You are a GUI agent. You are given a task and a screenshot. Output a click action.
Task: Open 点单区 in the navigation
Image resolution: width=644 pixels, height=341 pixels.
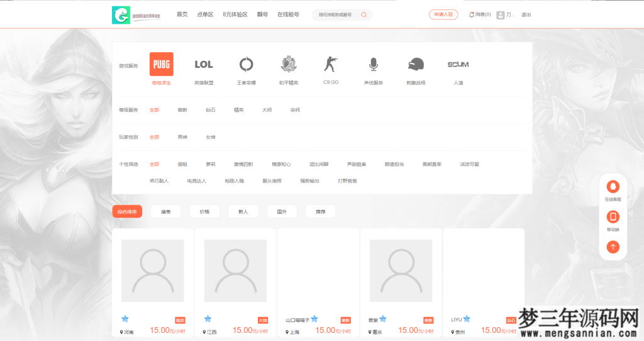point(205,14)
